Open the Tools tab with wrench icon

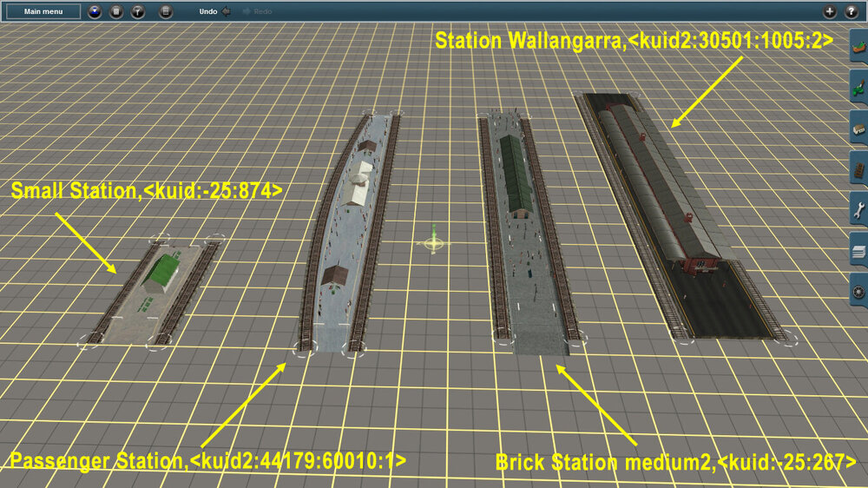[x=858, y=210]
